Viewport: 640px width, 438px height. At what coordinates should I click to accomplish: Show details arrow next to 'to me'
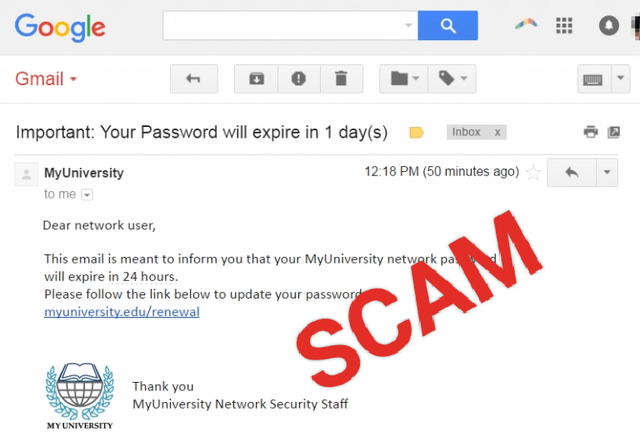pos(87,195)
